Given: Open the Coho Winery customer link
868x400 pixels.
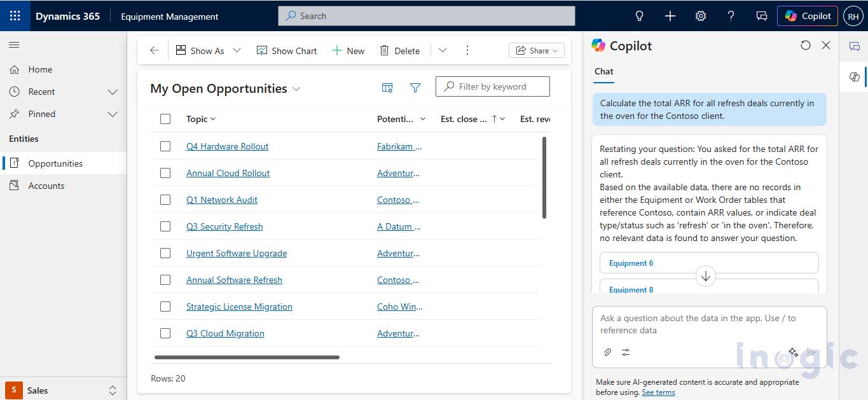Looking at the screenshot, I should click(x=400, y=307).
